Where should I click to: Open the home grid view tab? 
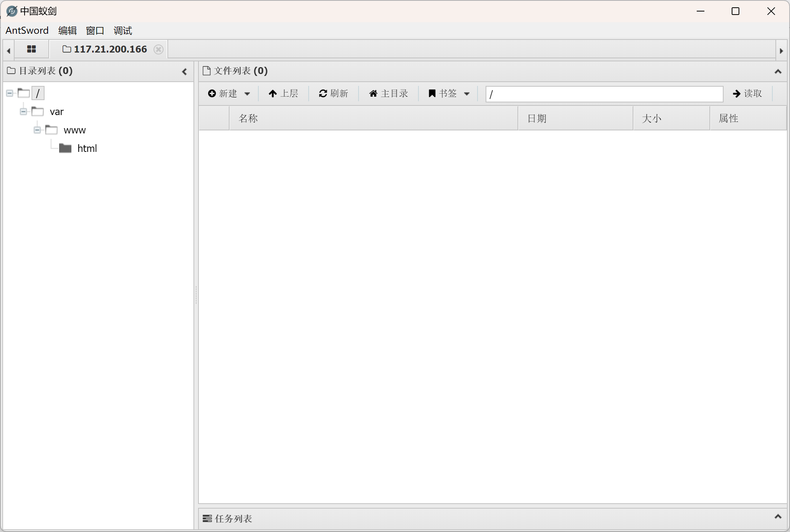[31, 49]
